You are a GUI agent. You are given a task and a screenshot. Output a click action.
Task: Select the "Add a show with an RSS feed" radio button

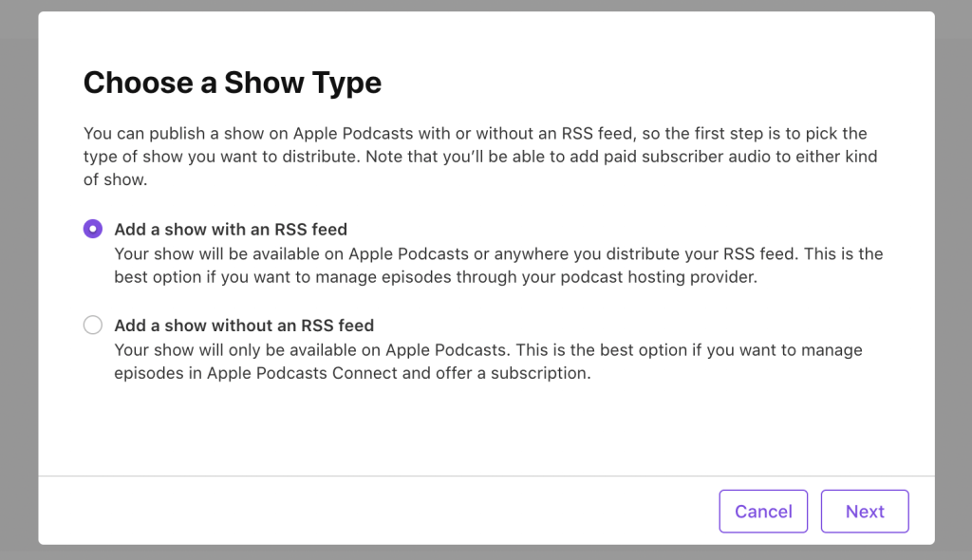point(92,229)
